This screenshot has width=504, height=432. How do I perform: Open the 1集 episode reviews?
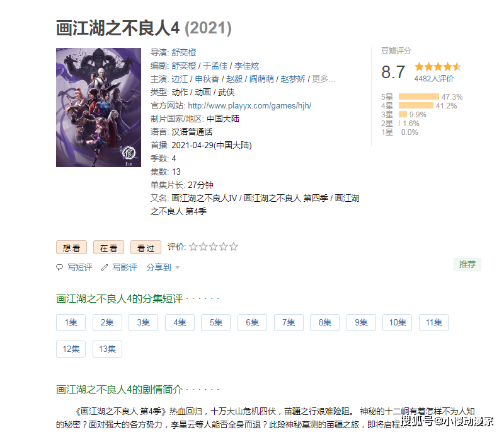(71, 322)
